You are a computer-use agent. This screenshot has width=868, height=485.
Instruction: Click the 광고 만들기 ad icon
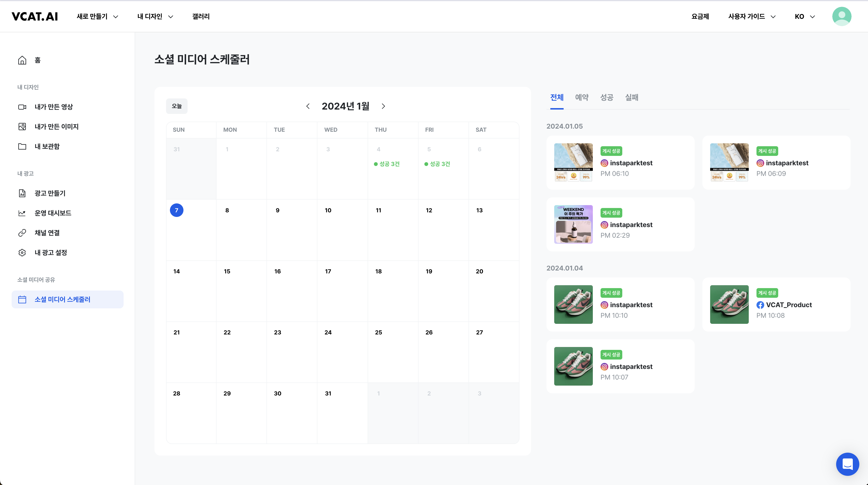click(x=22, y=193)
